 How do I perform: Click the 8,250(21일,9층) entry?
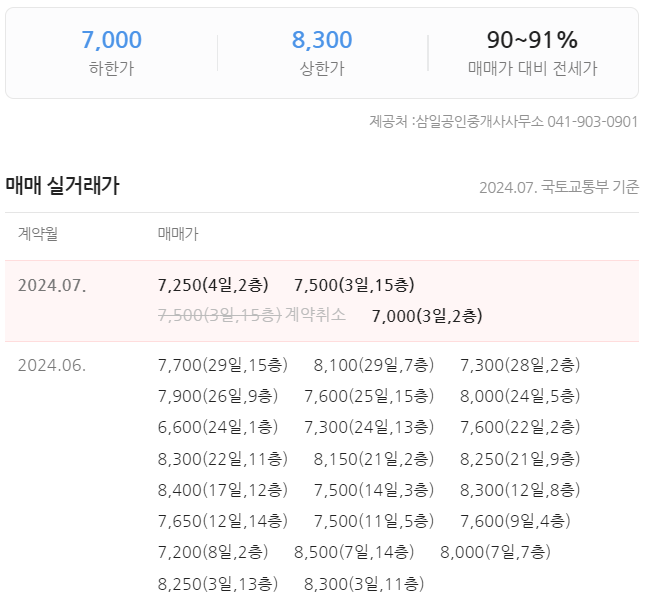(520, 459)
